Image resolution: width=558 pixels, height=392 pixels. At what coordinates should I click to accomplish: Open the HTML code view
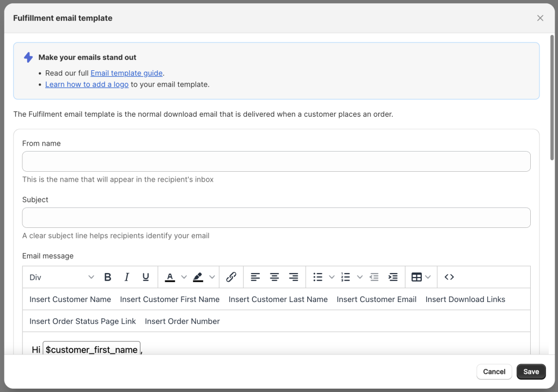pos(449,277)
